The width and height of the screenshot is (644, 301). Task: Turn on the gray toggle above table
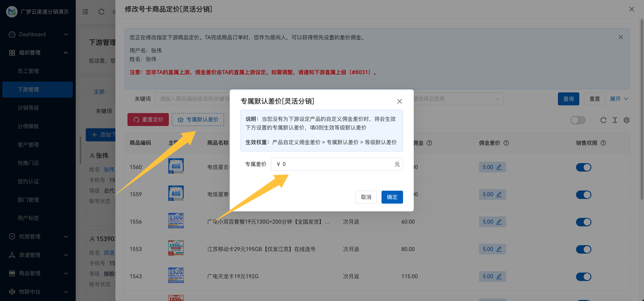578,120
